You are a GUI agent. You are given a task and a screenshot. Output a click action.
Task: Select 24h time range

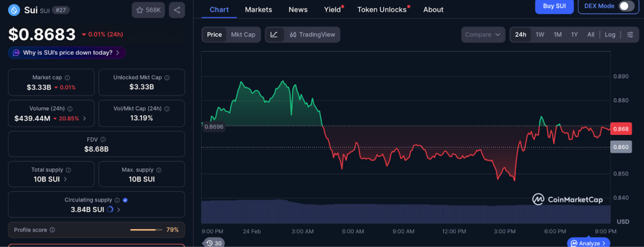521,34
